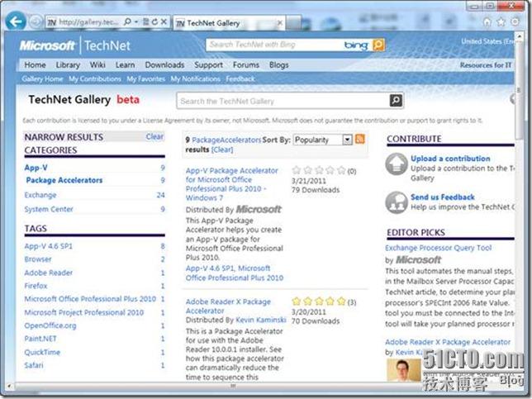Close the TechNet Gallery tab
The height and width of the screenshot is (399, 532).
[279, 23]
